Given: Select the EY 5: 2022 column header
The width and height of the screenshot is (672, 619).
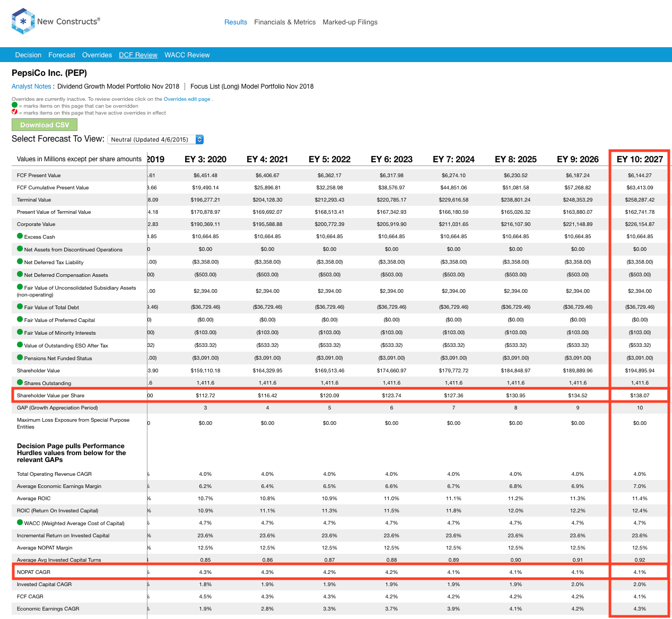Looking at the screenshot, I should [329, 159].
